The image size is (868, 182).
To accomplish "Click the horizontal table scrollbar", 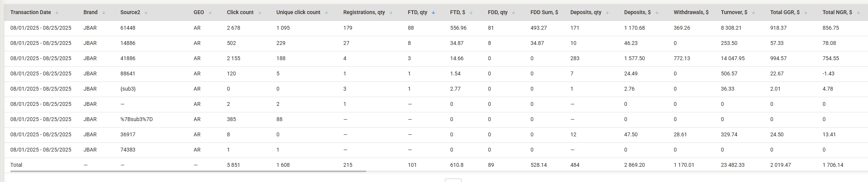I will (188, 171).
